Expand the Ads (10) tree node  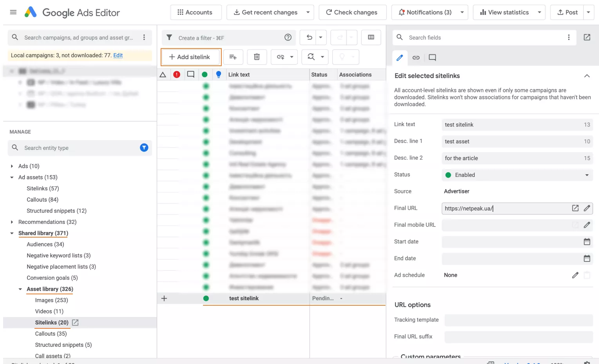[x=12, y=166]
